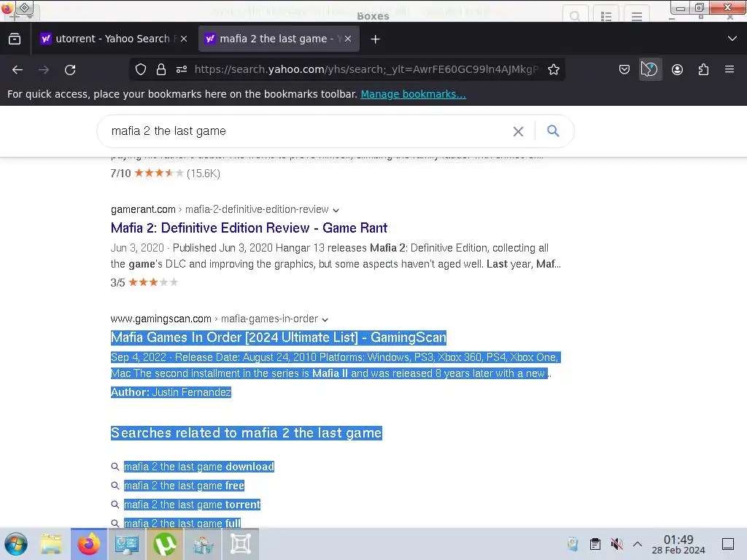Open the clock showing 01:49
Viewport: 747px width, 560px height.
pos(678,544)
